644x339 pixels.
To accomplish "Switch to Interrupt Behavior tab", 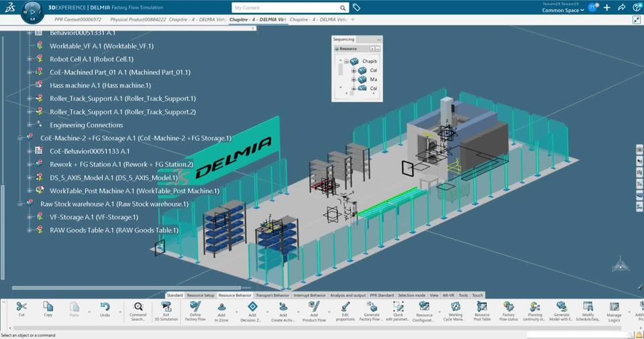I will (310, 295).
